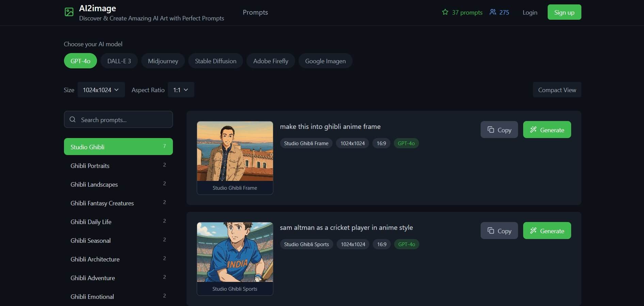Open the Aspect Ratio 1:1 dropdown

(181, 90)
